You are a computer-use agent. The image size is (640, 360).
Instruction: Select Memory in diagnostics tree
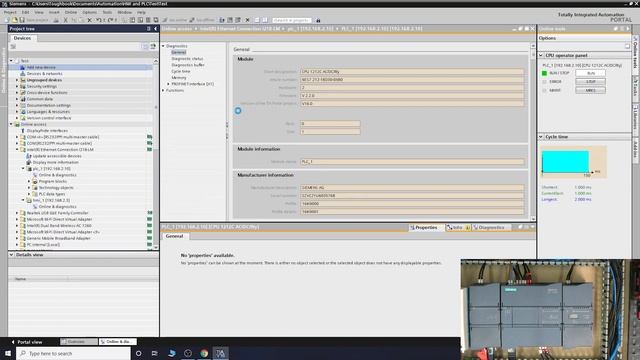click(x=179, y=78)
